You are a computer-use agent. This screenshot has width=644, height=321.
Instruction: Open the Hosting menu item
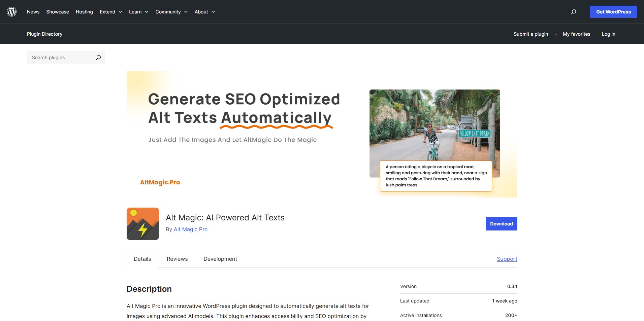click(84, 12)
